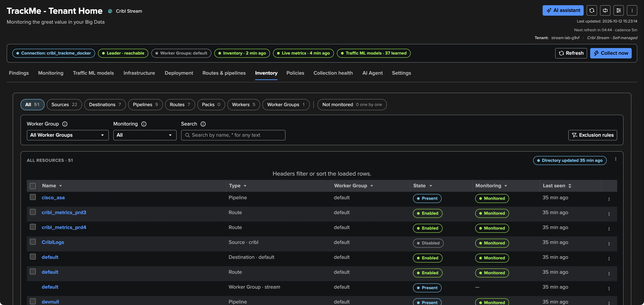Click the Monitoring filter info icon

click(144, 124)
